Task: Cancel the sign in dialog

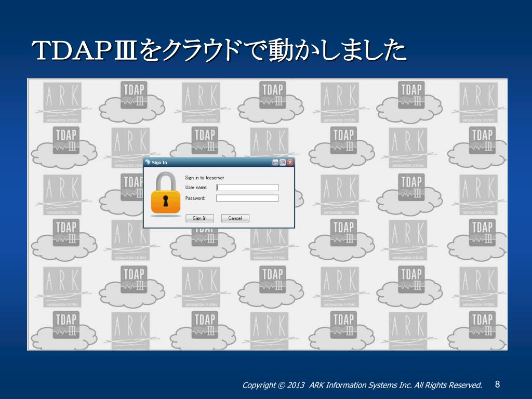Action: coord(235,218)
